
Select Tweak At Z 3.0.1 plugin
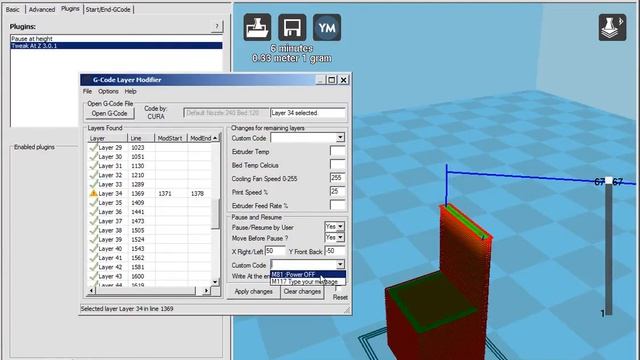pyautogui.click(x=116, y=45)
